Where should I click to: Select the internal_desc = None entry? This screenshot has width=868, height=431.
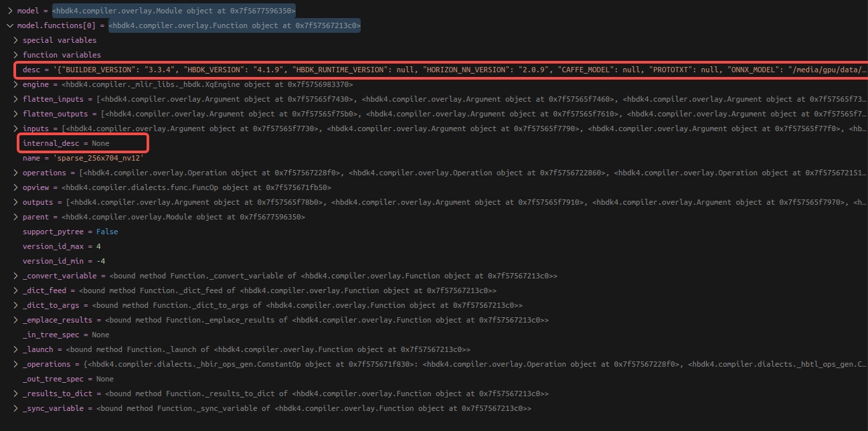coord(66,144)
